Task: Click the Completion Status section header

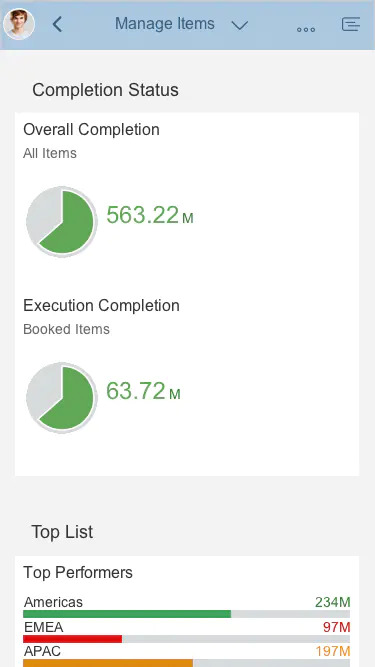Action: coord(105,90)
